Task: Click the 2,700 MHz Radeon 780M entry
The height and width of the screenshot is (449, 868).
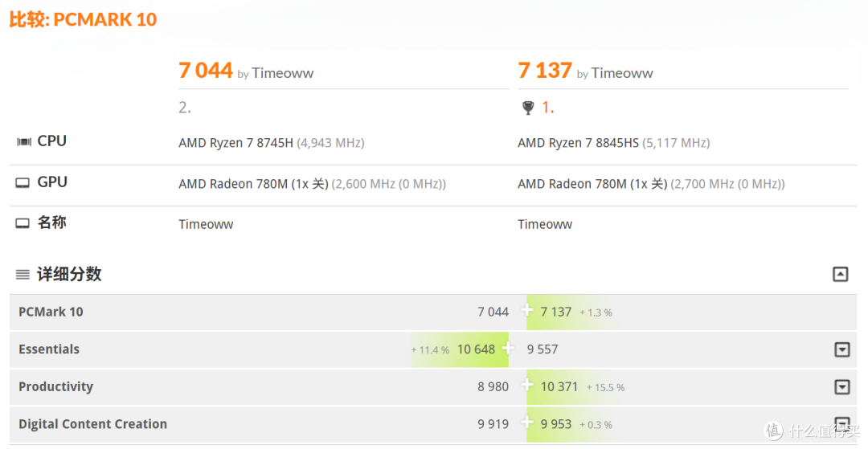Action: (651, 184)
